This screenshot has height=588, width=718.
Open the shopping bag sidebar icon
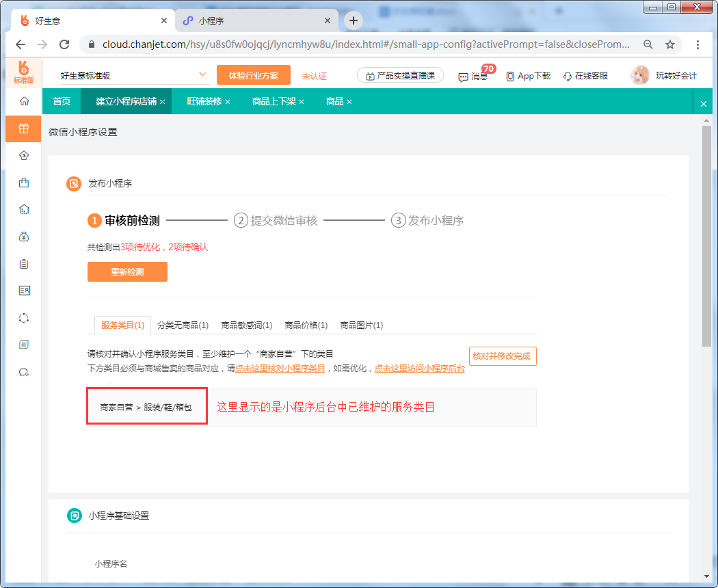[x=24, y=183]
